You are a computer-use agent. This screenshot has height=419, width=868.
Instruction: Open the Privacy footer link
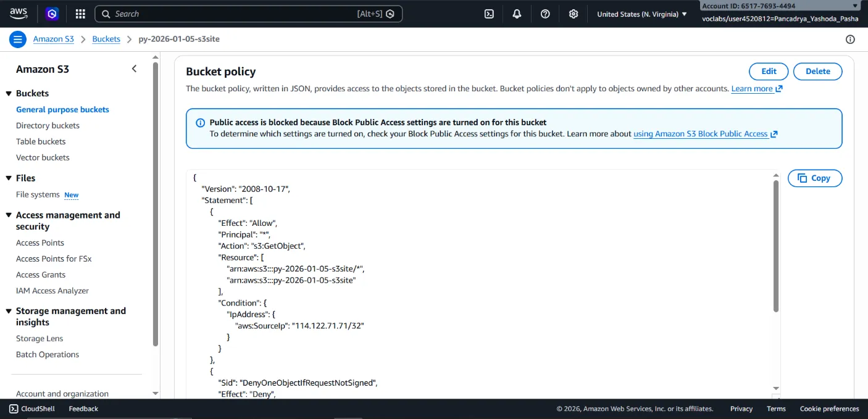[741, 409]
